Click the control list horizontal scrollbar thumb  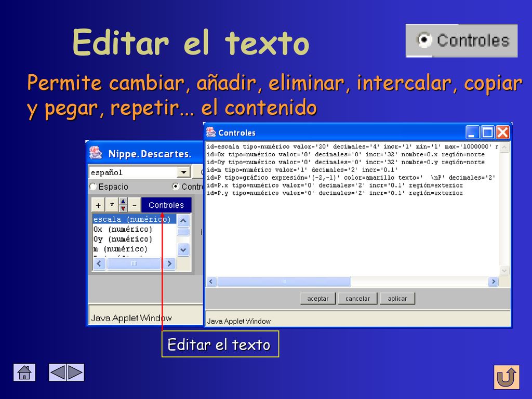134,263
